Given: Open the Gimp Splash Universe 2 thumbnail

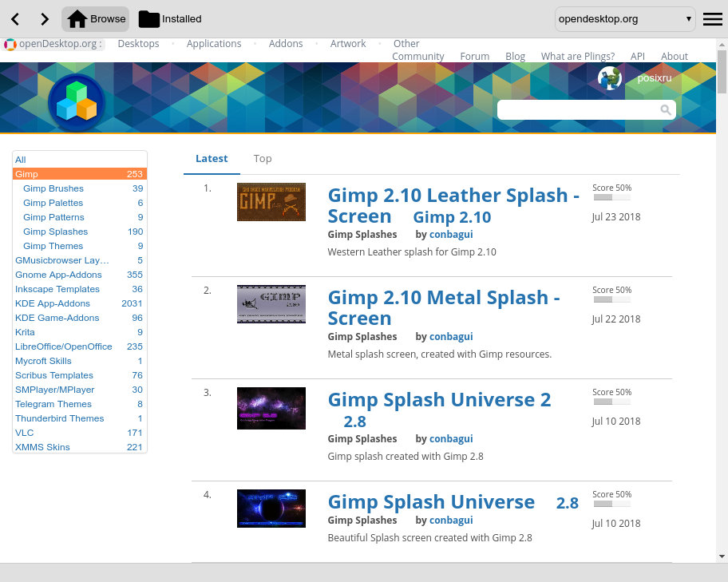Looking at the screenshot, I should [x=271, y=408].
